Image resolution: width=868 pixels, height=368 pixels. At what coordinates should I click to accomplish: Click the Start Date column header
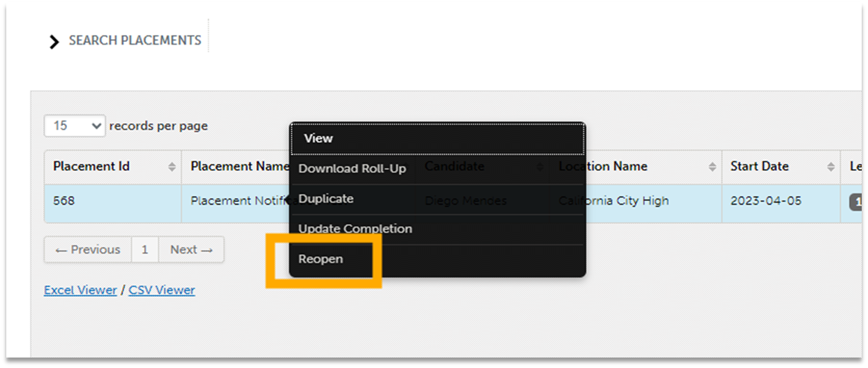coord(781,167)
